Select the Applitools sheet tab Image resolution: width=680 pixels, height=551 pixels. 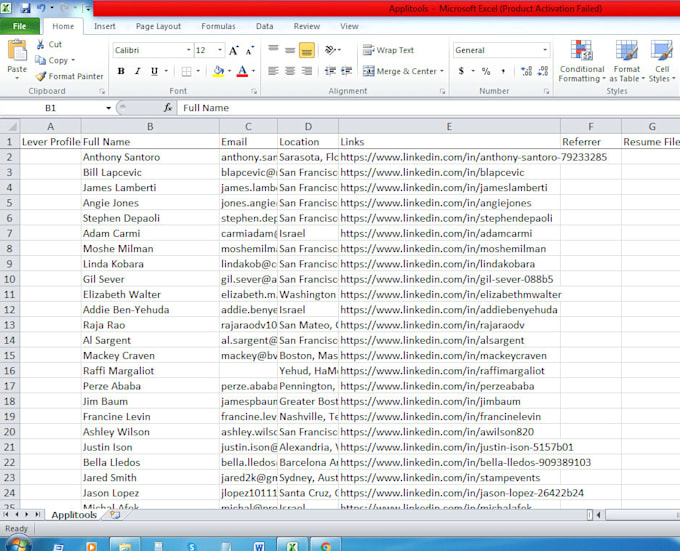click(74, 515)
